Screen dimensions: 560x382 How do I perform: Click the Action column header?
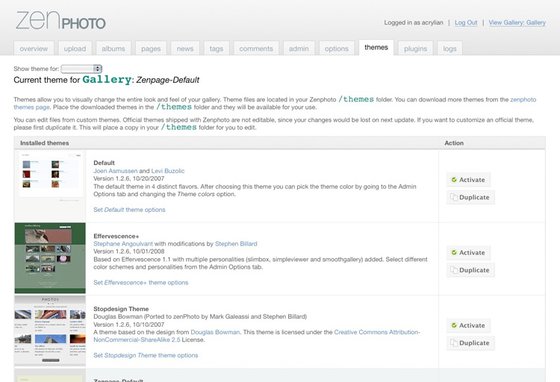[x=454, y=143]
